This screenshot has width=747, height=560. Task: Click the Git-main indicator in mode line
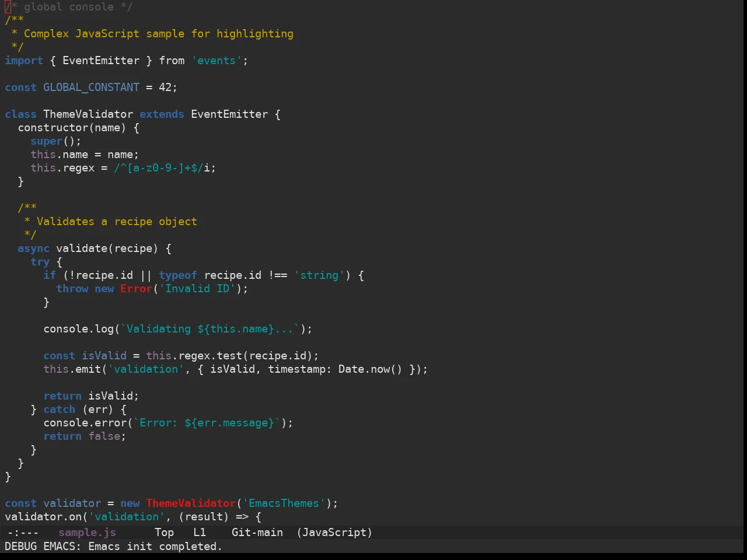pyautogui.click(x=257, y=533)
